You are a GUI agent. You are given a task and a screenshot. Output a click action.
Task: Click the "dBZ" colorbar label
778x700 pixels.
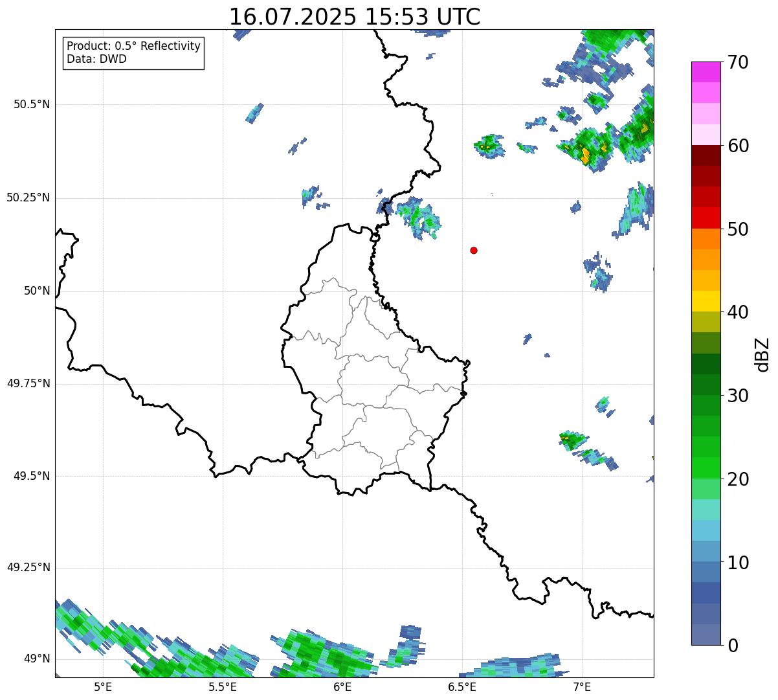coord(762,354)
